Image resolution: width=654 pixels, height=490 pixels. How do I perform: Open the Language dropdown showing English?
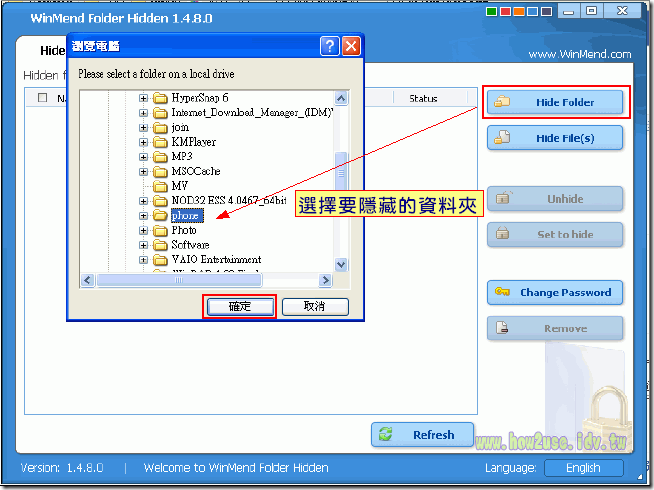tap(584, 468)
